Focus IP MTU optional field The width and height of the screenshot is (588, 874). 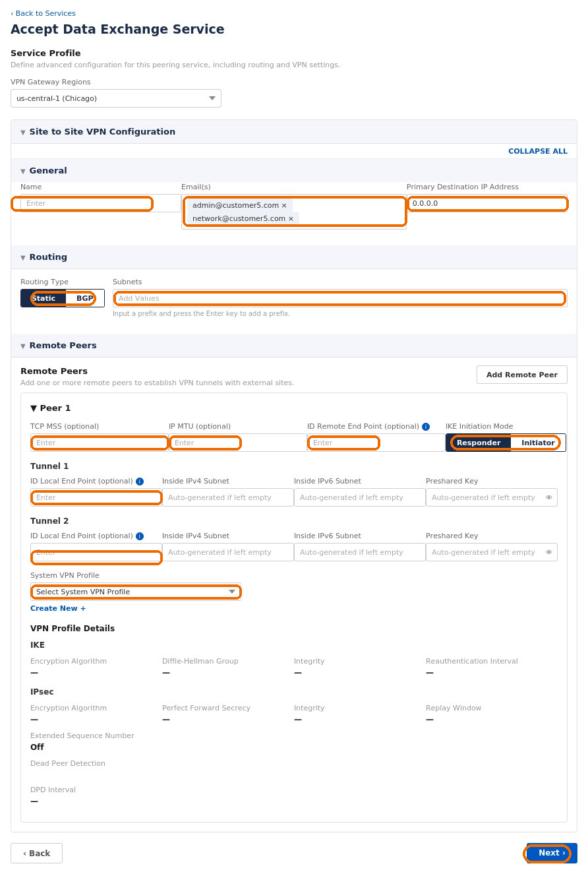click(238, 443)
